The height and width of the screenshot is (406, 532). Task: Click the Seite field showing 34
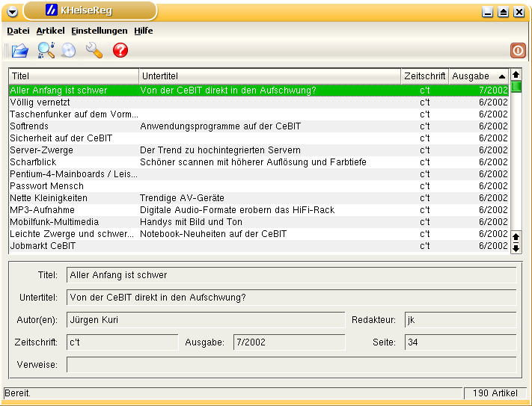460,342
